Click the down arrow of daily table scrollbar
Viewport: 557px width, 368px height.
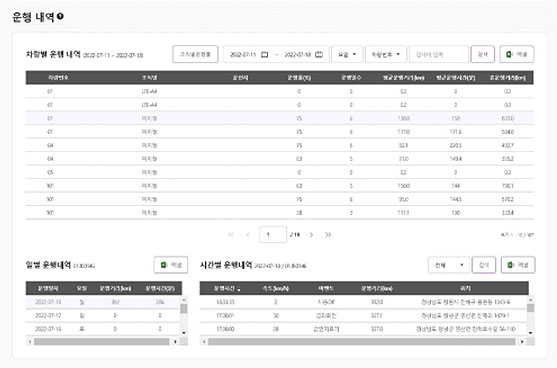[184, 333]
